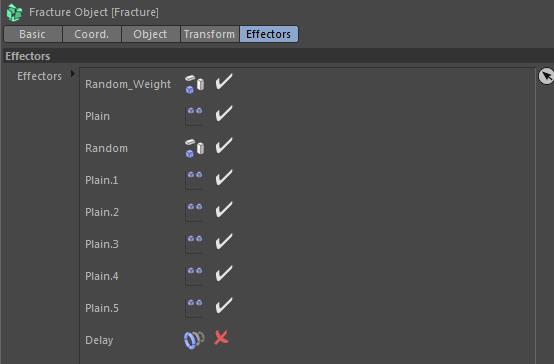Enable the Delay effector red cross
This screenshot has height=364, width=554.
222,337
